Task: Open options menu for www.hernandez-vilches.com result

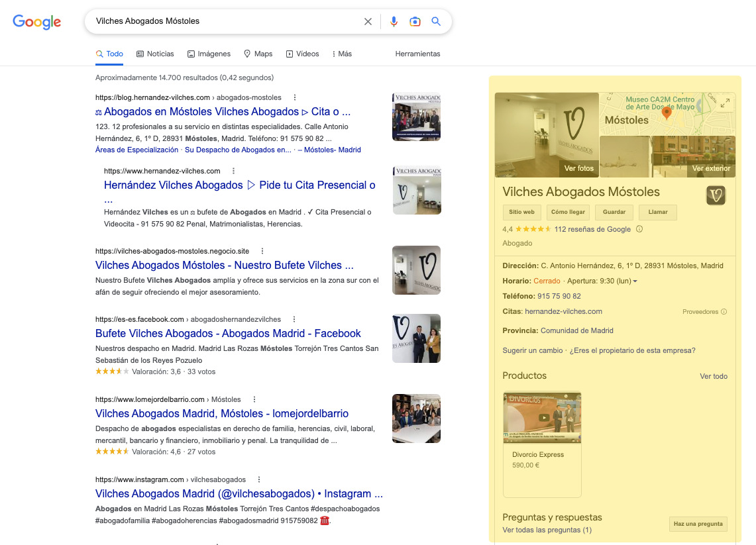Action: tap(233, 171)
